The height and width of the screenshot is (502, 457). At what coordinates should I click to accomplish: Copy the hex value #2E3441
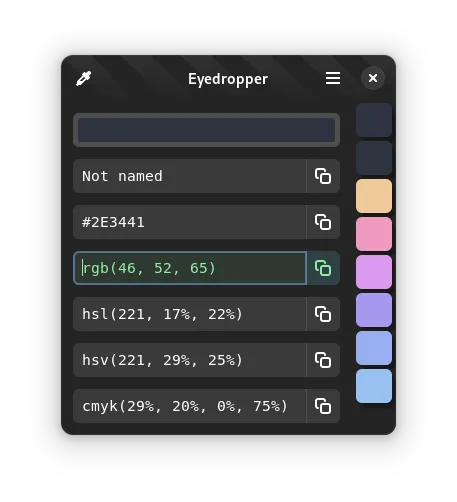point(323,222)
